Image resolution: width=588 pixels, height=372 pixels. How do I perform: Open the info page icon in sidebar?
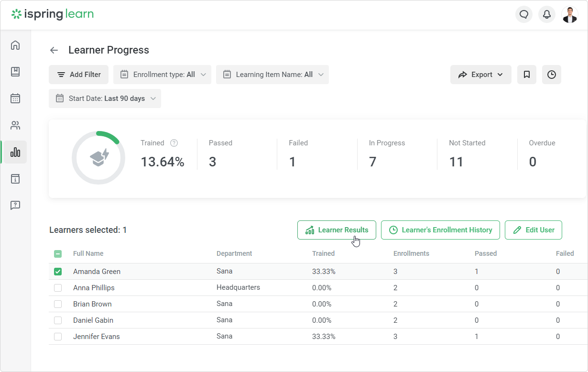point(15,179)
